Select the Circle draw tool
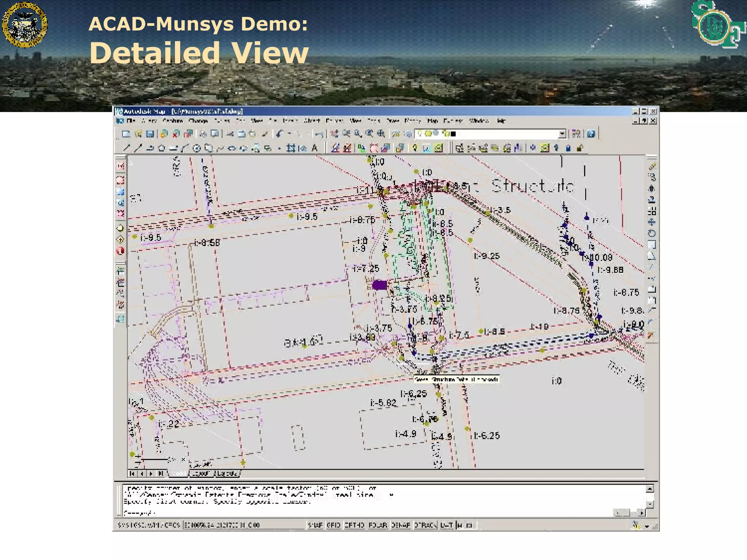The height and width of the screenshot is (560, 747). [197, 148]
